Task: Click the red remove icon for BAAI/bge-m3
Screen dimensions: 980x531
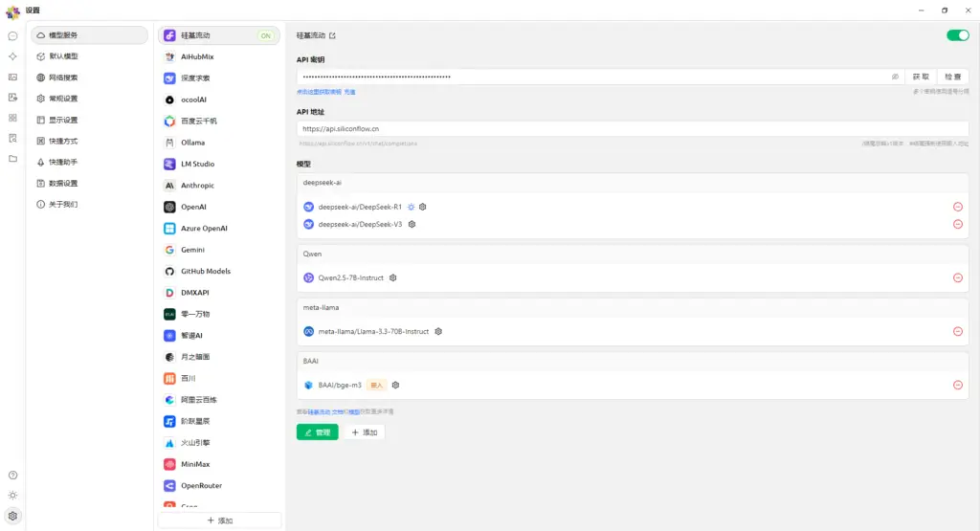Action: click(x=957, y=385)
